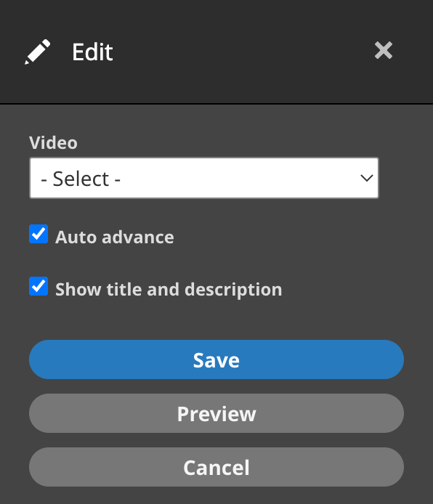Click the 'Edit' panel heading
433x504 pixels.
coord(92,52)
